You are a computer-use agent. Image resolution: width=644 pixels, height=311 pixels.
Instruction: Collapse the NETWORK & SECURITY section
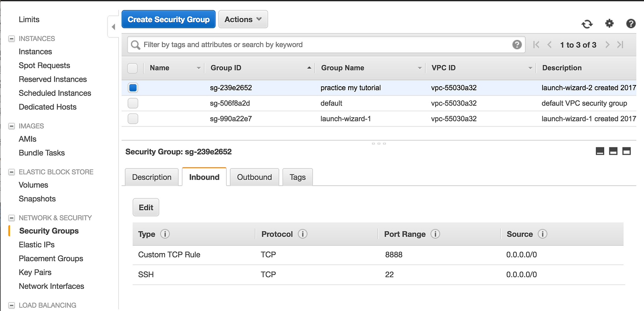click(x=12, y=218)
